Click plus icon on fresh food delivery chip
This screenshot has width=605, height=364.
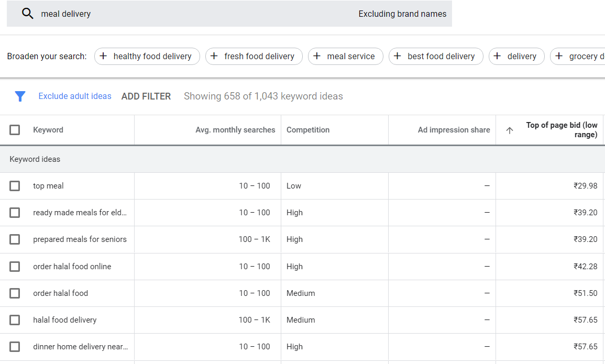tap(214, 56)
